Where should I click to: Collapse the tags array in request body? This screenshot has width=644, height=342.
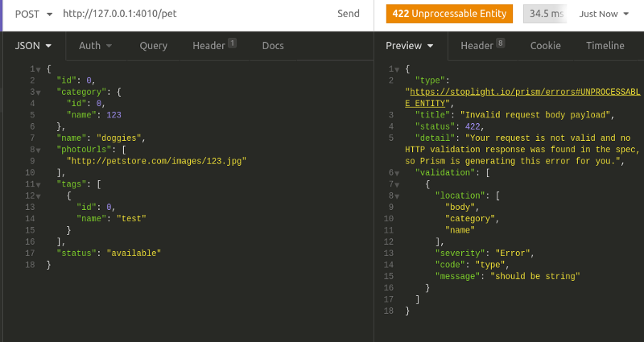pyautogui.click(x=39, y=184)
